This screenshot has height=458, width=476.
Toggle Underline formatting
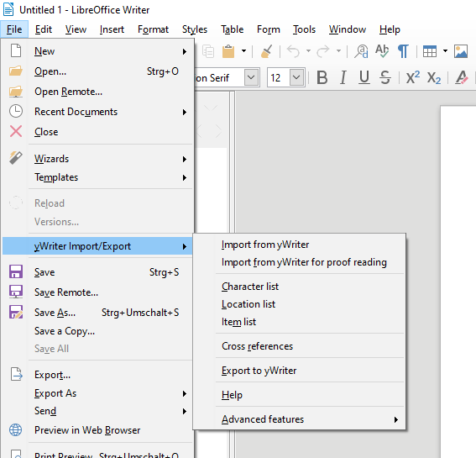click(x=364, y=77)
